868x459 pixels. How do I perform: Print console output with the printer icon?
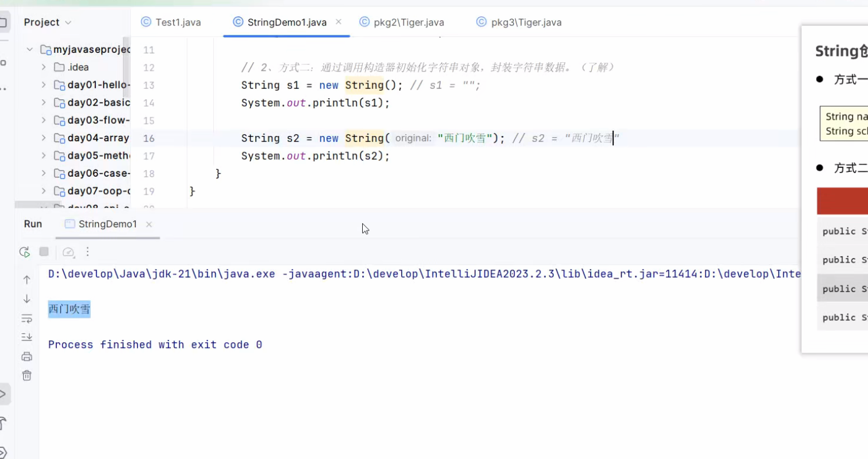[26, 356]
